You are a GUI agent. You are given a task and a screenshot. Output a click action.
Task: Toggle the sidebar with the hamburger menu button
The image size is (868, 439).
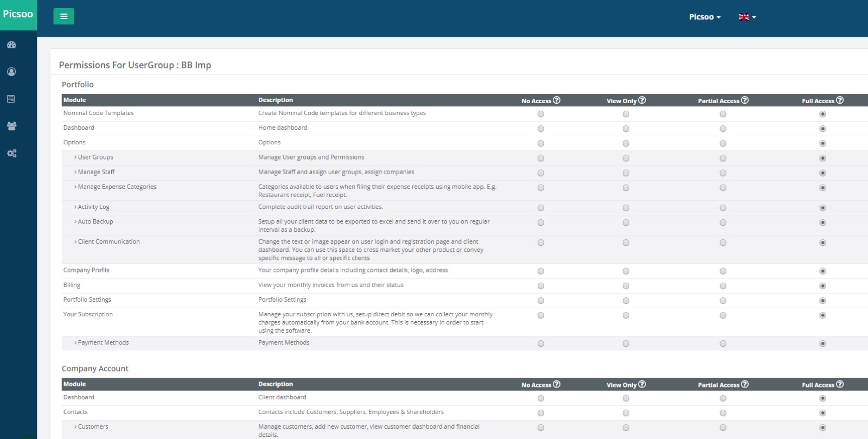[x=63, y=16]
